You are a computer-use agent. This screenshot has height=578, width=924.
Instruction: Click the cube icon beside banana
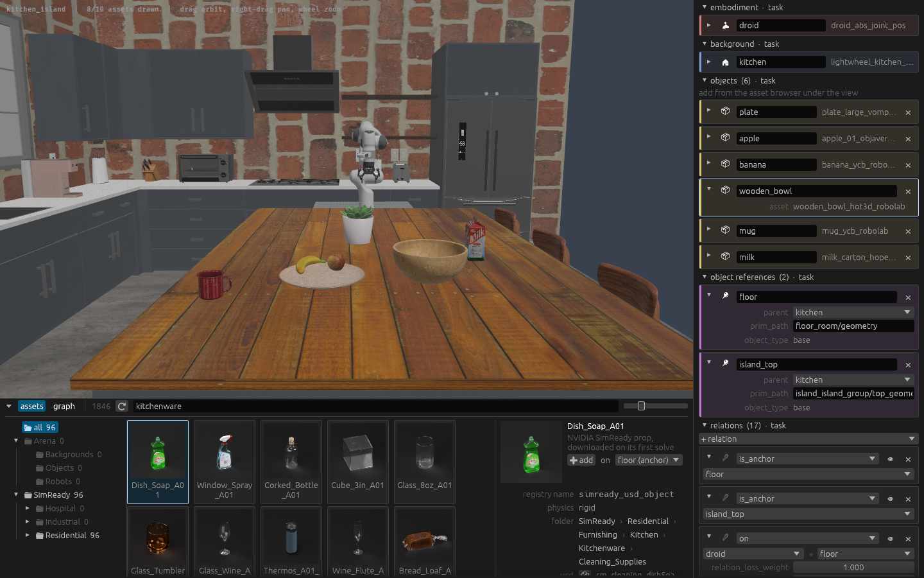click(x=725, y=164)
